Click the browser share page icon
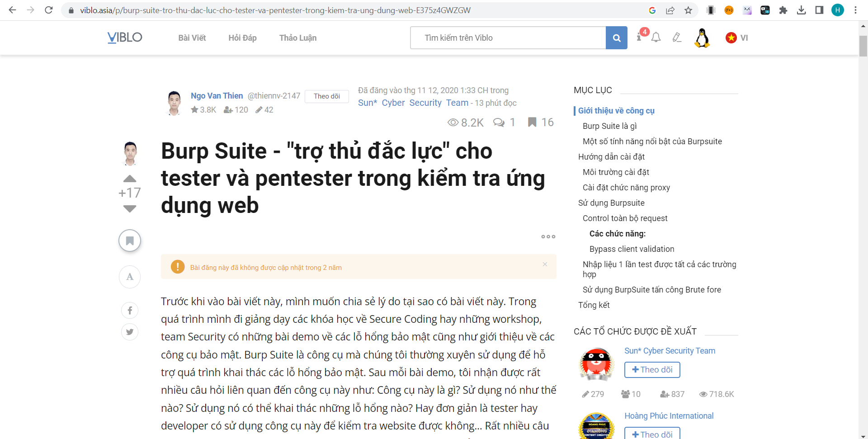 pyautogui.click(x=670, y=10)
